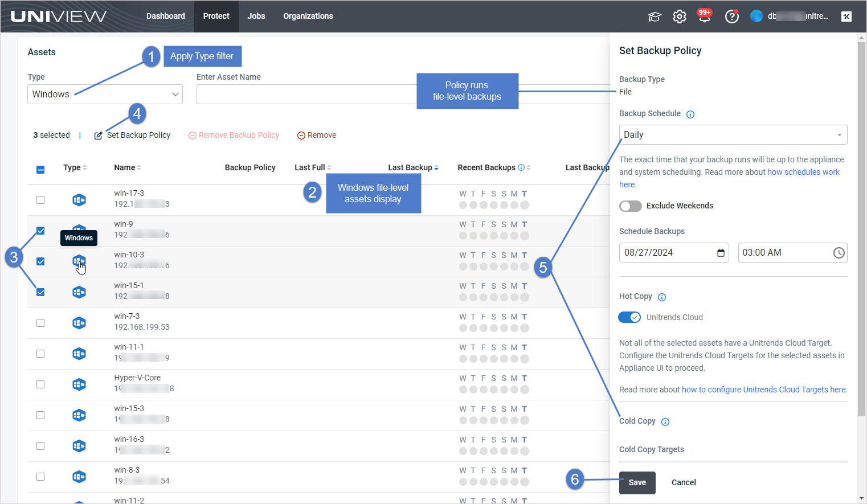This screenshot has height=504, width=867.
Task: Open clock picker in time field
Action: pos(839,253)
